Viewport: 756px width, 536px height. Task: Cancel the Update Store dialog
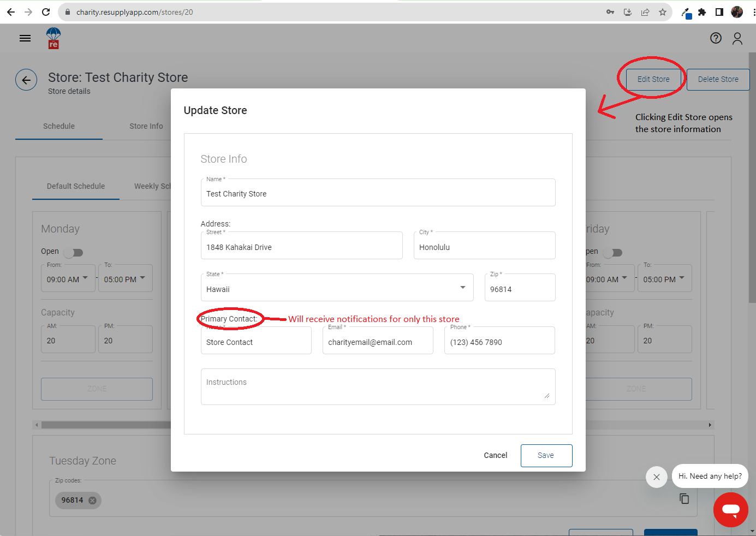(496, 455)
